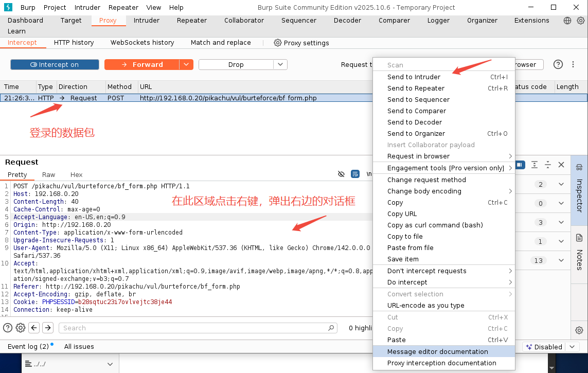Open the dropdown arrow beside the Disabled button
The height and width of the screenshot is (373, 588).
(x=572, y=347)
